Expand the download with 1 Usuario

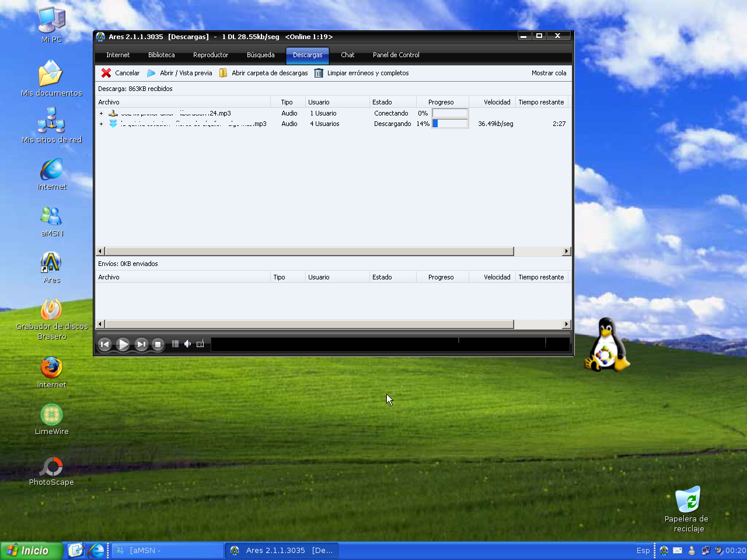101,114
